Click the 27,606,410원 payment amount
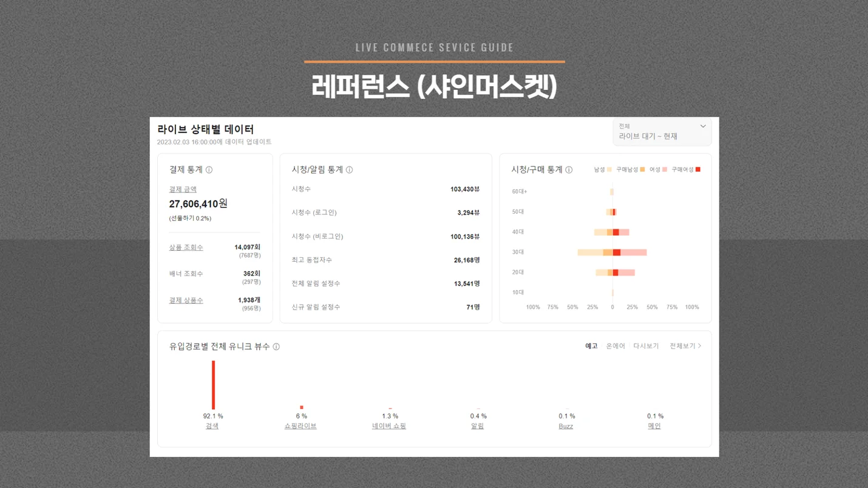Viewport: 868px width, 488px height. tap(198, 204)
